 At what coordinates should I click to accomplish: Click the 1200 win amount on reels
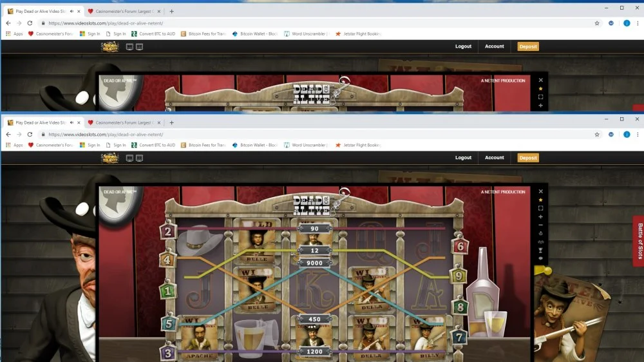click(315, 352)
